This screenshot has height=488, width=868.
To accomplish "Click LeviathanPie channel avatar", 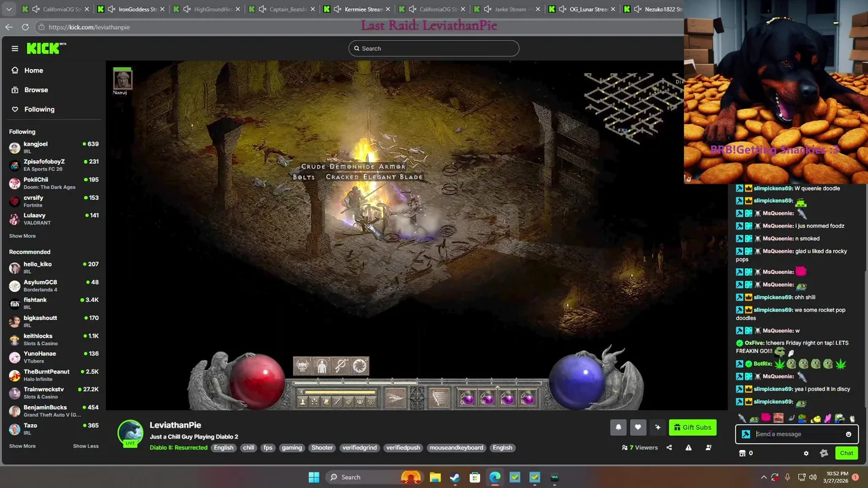I will [130, 433].
